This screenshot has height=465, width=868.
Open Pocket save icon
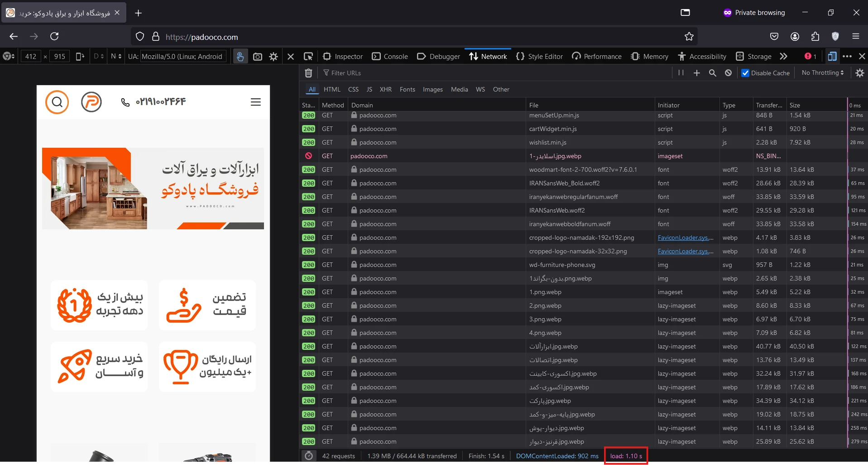(774, 36)
